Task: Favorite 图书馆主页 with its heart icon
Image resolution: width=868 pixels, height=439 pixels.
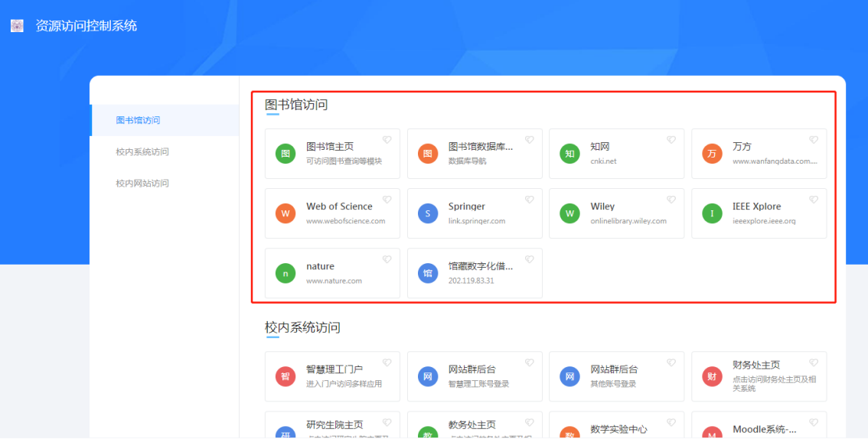Action: pyautogui.click(x=387, y=140)
